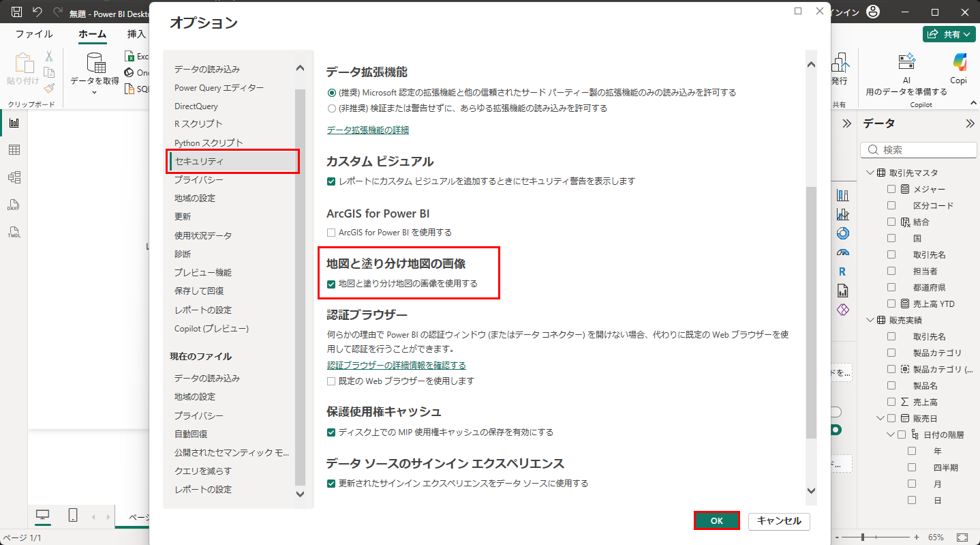The width and height of the screenshot is (980, 545).
Task: Click the scissors Cut icon
Action: pyautogui.click(x=49, y=57)
